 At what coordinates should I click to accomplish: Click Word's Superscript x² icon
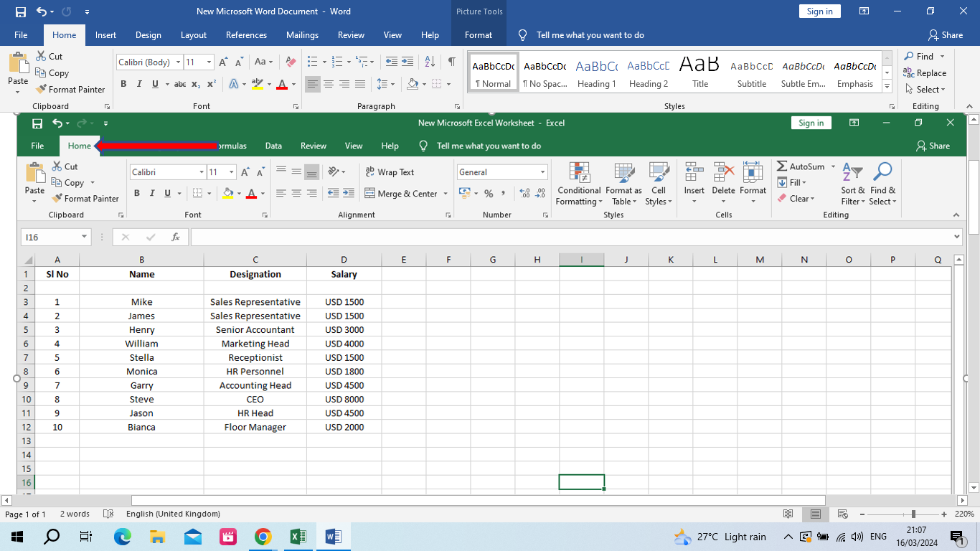click(x=212, y=84)
